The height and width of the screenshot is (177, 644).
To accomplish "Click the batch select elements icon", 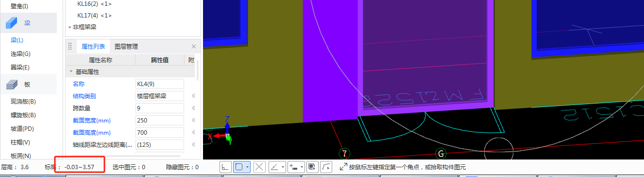I will (x=312, y=167).
